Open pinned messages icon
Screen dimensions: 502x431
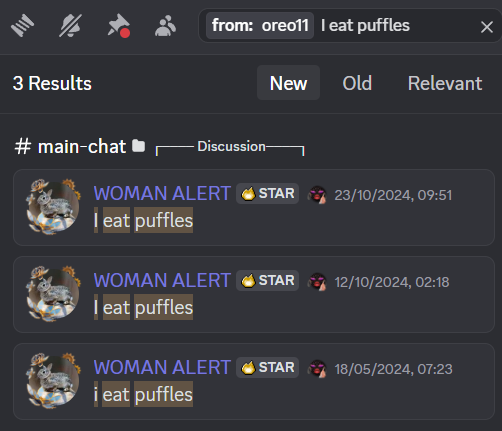click(118, 26)
